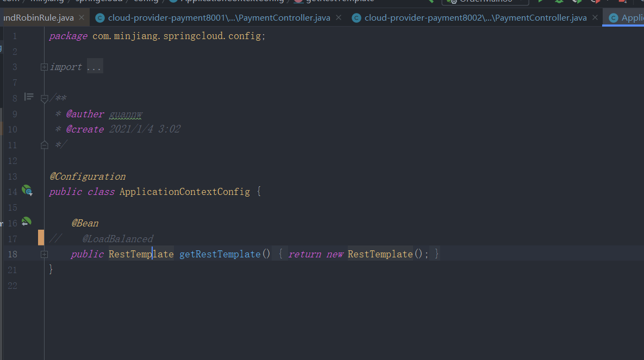Switch to the indRobinRule.java tab

38,18
